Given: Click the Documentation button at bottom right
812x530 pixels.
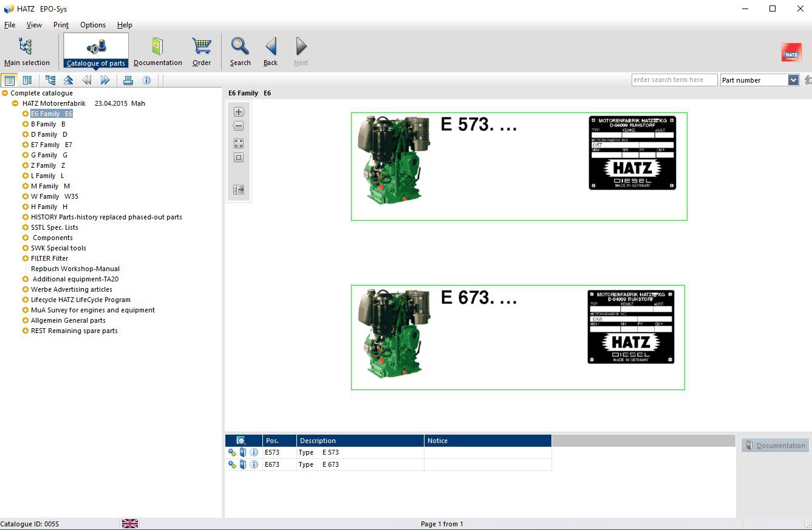Looking at the screenshot, I should 775,446.
